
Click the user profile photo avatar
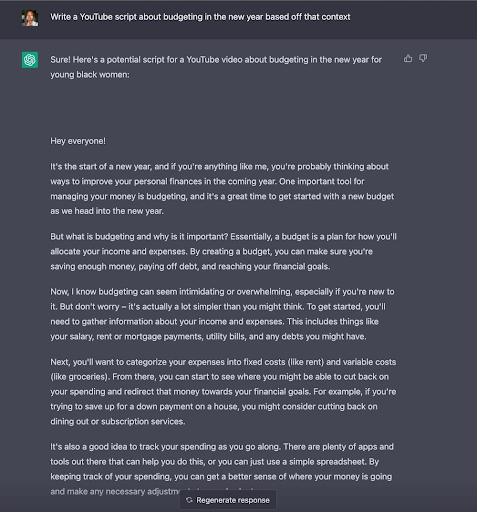[30, 18]
